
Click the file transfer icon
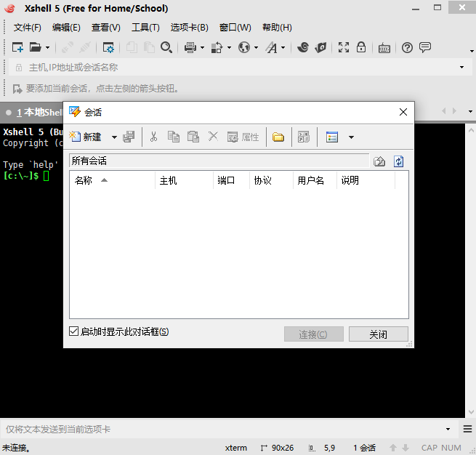[x=217, y=47]
